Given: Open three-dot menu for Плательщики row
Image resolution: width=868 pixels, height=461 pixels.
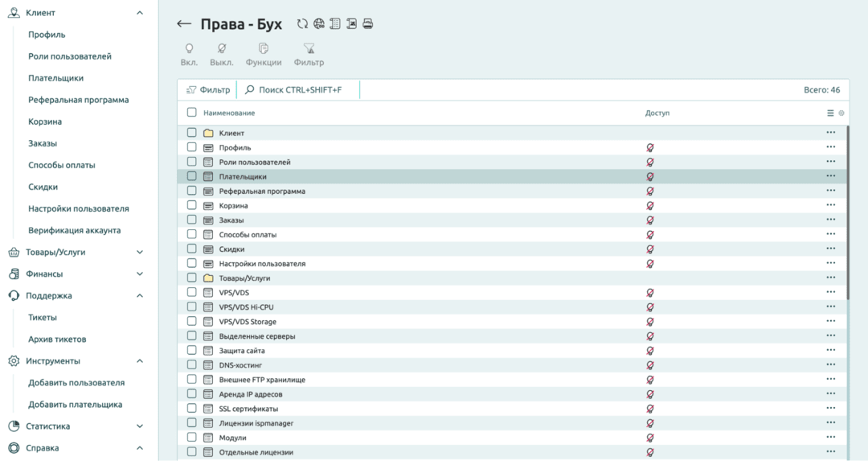Looking at the screenshot, I should [x=830, y=176].
